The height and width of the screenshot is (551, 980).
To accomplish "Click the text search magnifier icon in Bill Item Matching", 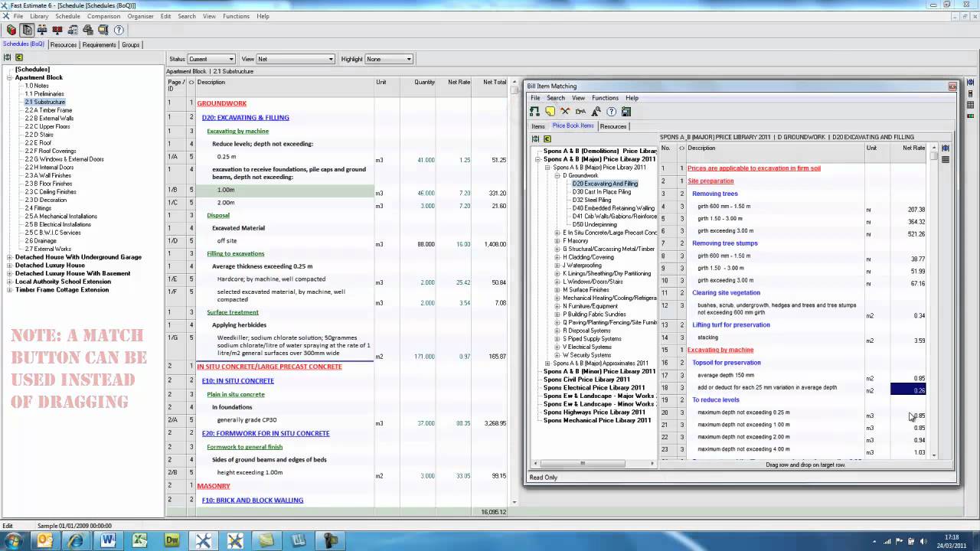I will (596, 112).
